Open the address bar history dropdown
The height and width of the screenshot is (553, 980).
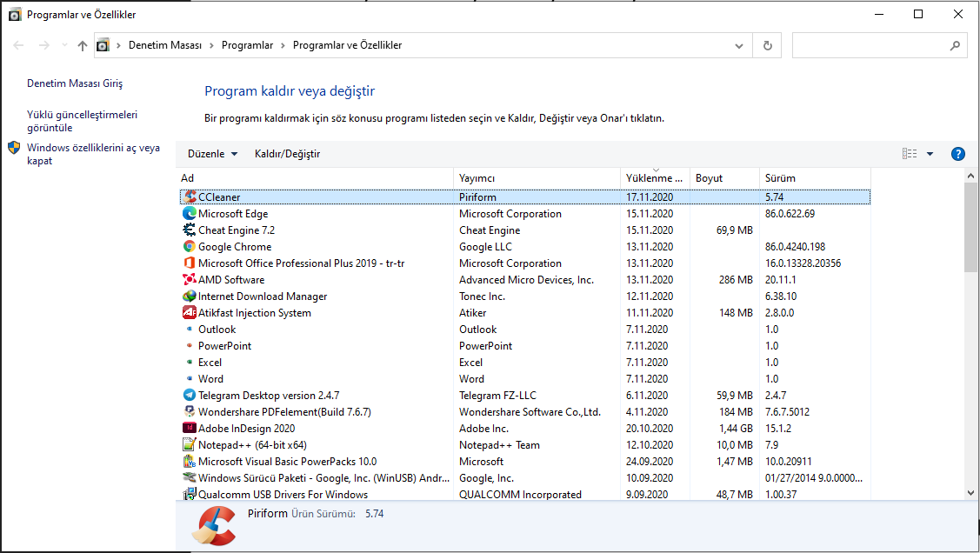739,45
